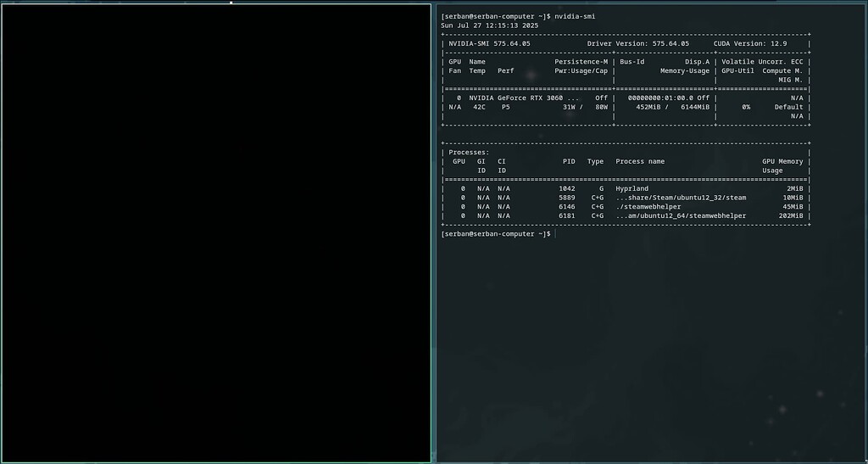Click the ./steamwebhelper process entry
The height and width of the screenshot is (464, 868).
point(648,206)
